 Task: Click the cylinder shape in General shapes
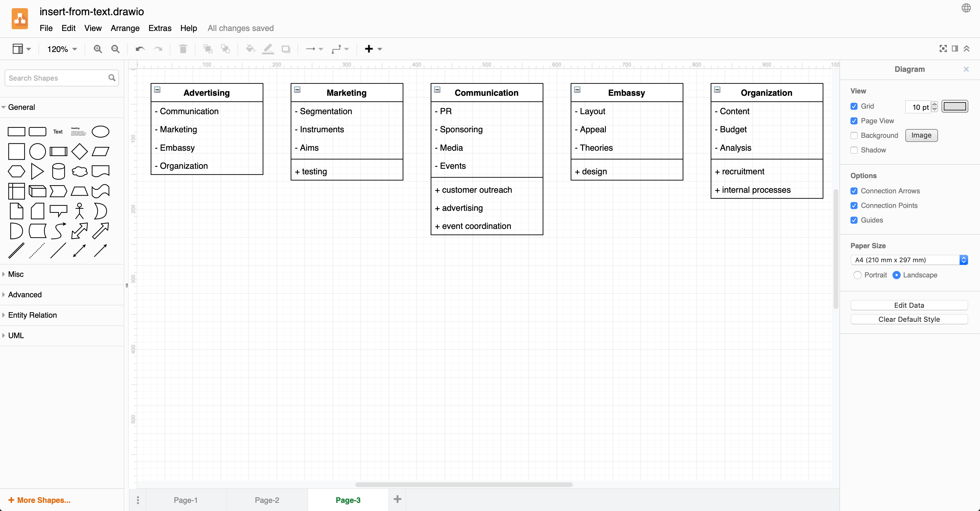(x=58, y=171)
